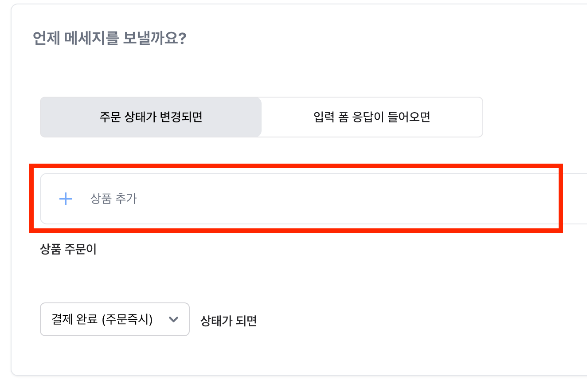Choose the input form response trigger option
Screen dimensions: 587x392
[x=372, y=117]
